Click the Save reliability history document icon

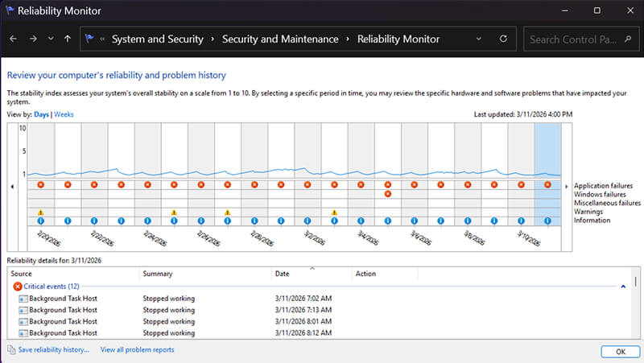coord(11,350)
